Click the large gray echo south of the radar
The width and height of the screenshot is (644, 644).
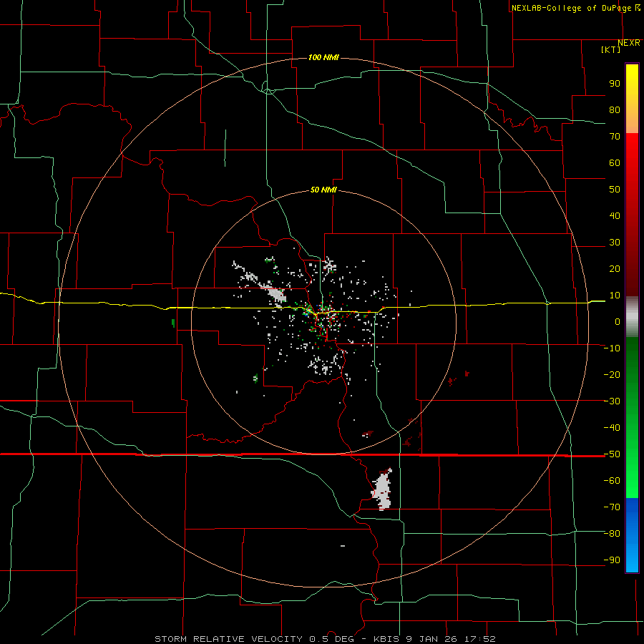[382, 490]
